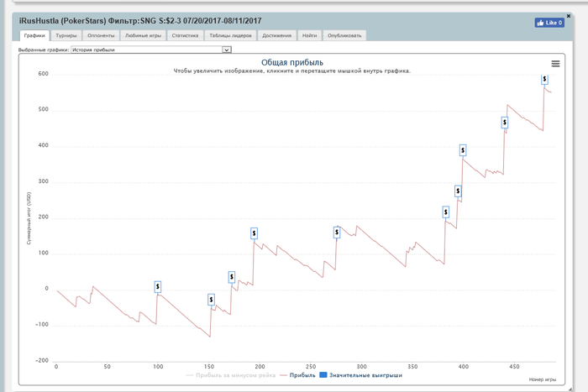Click the $ win marker near game 194
The height and width of the screenshot is (392, 588).
tap(255, 233)
